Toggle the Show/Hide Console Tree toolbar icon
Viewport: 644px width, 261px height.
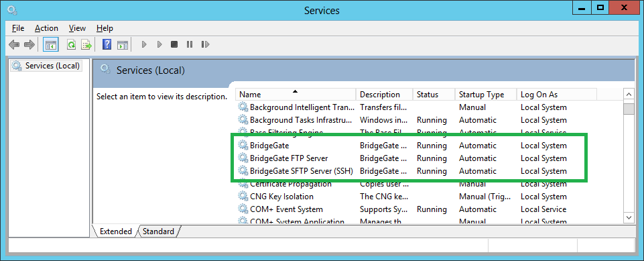51,44
